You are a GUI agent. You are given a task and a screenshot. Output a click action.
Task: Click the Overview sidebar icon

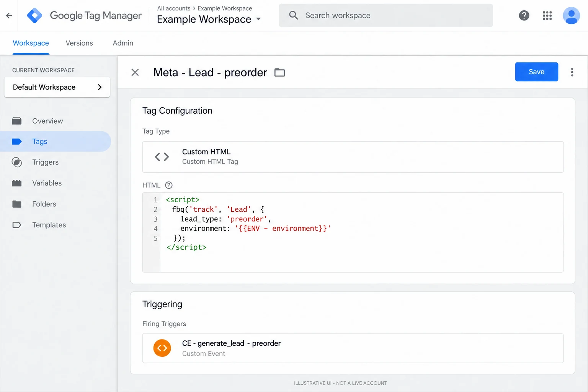(x=17, y=121)
